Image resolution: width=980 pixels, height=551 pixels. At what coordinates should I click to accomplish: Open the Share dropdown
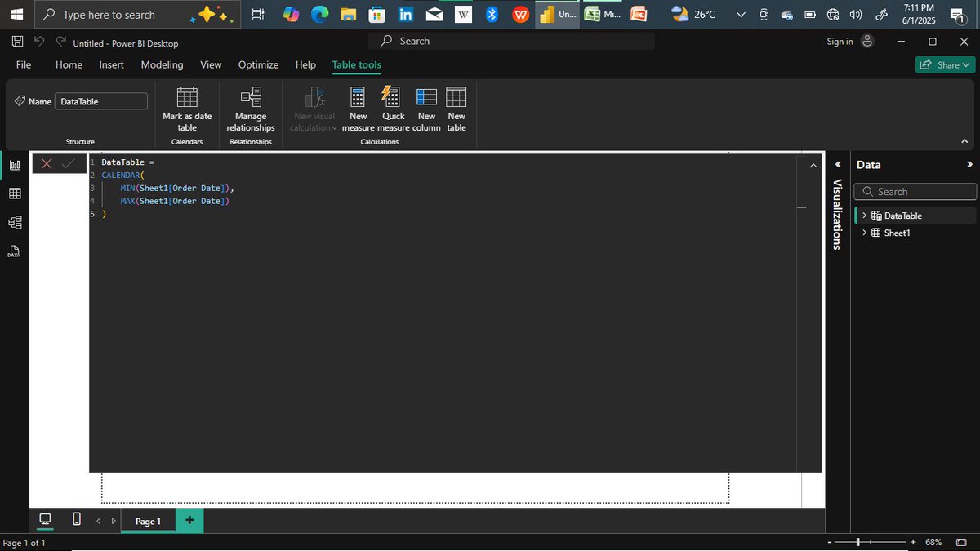click(945, 64)
